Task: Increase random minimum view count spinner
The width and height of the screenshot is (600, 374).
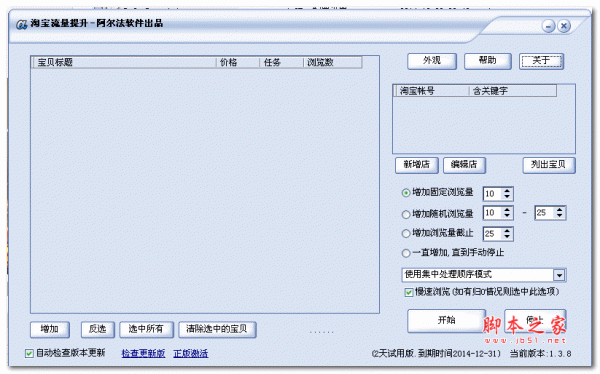Action: pos(507,210)
